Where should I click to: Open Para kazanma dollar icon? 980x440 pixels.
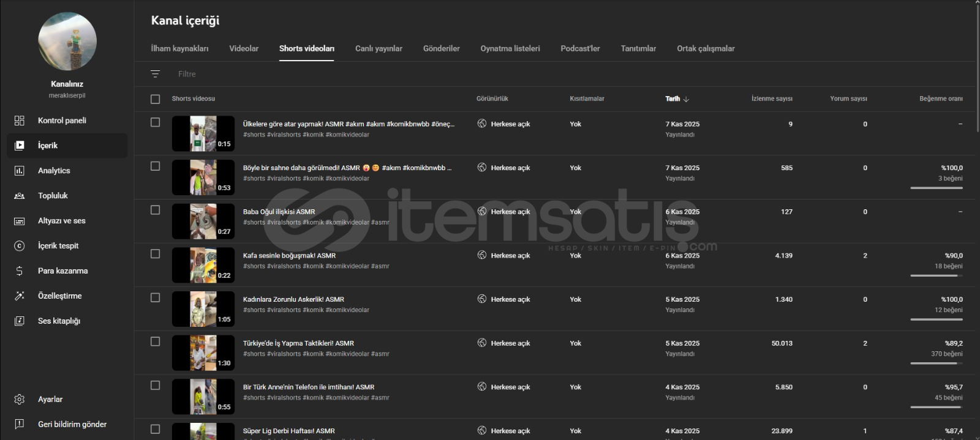(20, 271)
